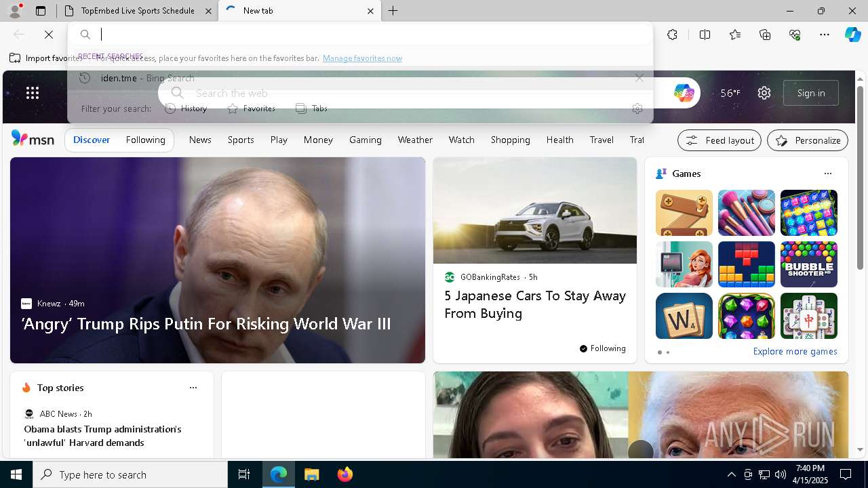Viewport: 868px width, 488px height.
Task: Open the Watch menu item
Action: [461, 140]
